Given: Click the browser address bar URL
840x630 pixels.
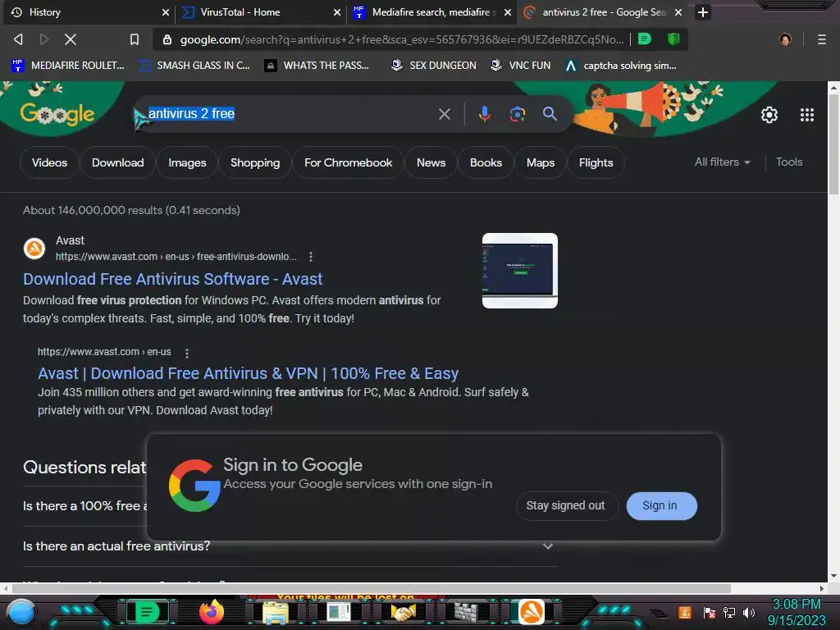Looking at the screenshot, I should (x=402, y=39).
